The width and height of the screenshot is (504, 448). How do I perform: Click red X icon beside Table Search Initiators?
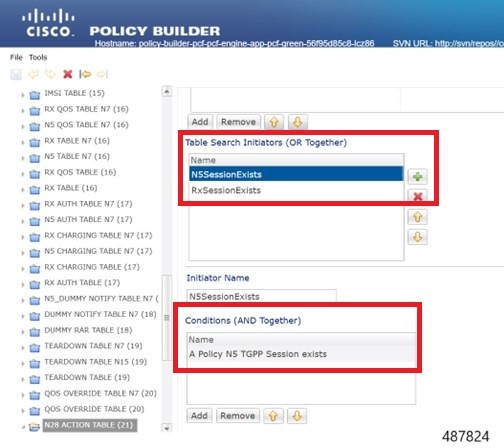[417, 196]
